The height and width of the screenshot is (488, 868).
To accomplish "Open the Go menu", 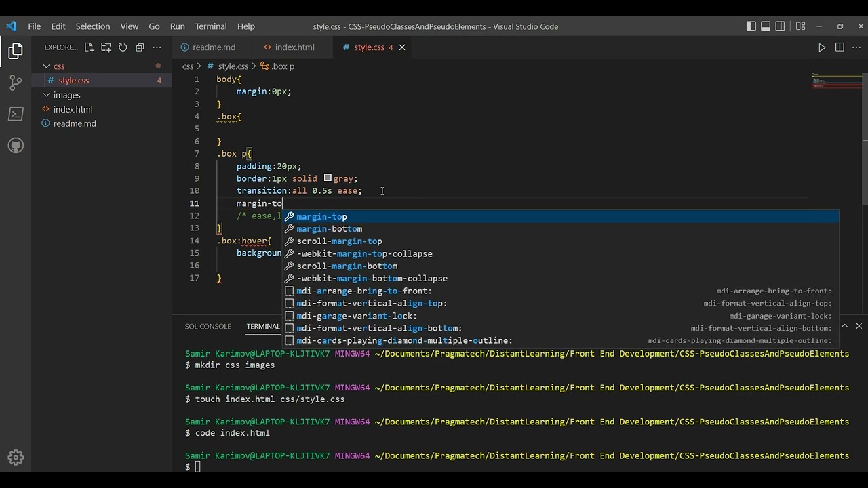I will point(154,26).
